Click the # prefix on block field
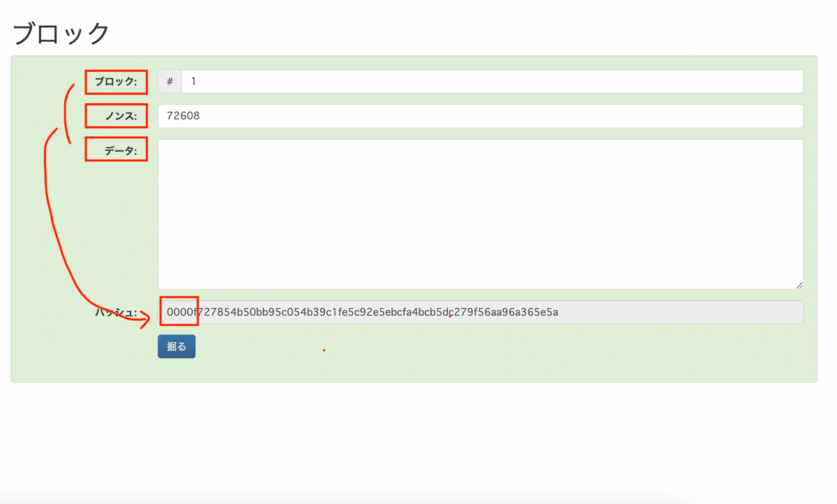Viewport: 837px width, 504px height. [x=170, y=82]
